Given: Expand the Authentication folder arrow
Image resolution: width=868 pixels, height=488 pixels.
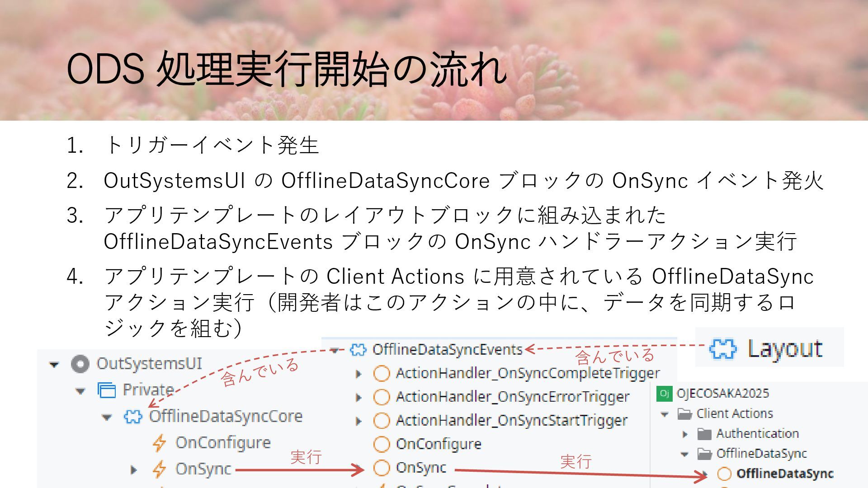Looking at the screenshot, I should 685,434.
